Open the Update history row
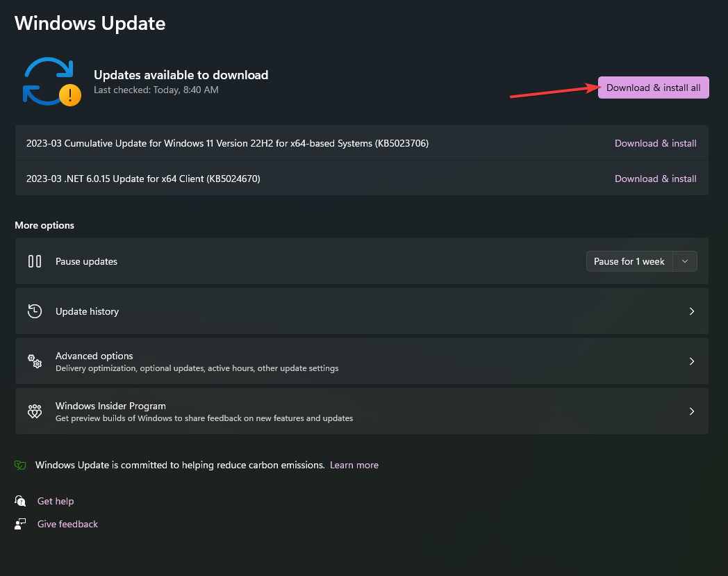 click(362, 311)
